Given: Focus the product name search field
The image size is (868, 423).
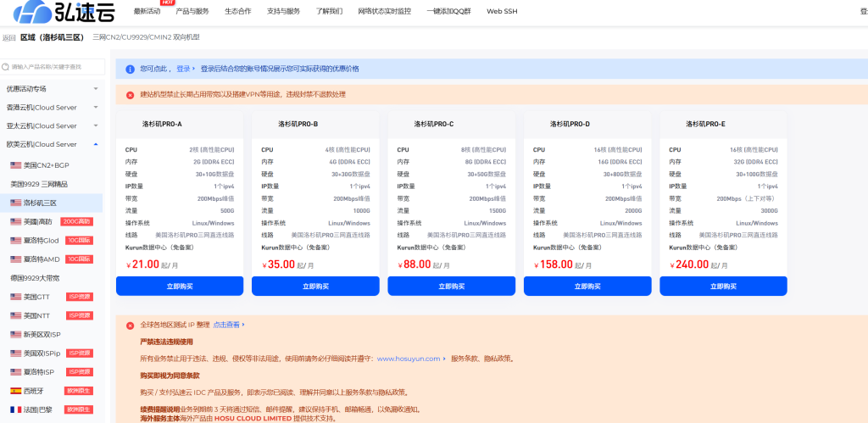Looking at the screenshot, I should tap(53, 67).
